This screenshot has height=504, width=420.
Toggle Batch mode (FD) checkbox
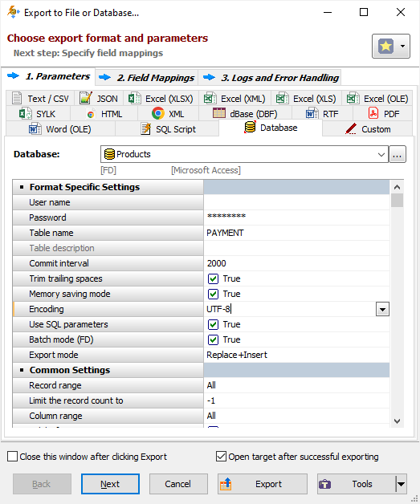coord(213,339)
